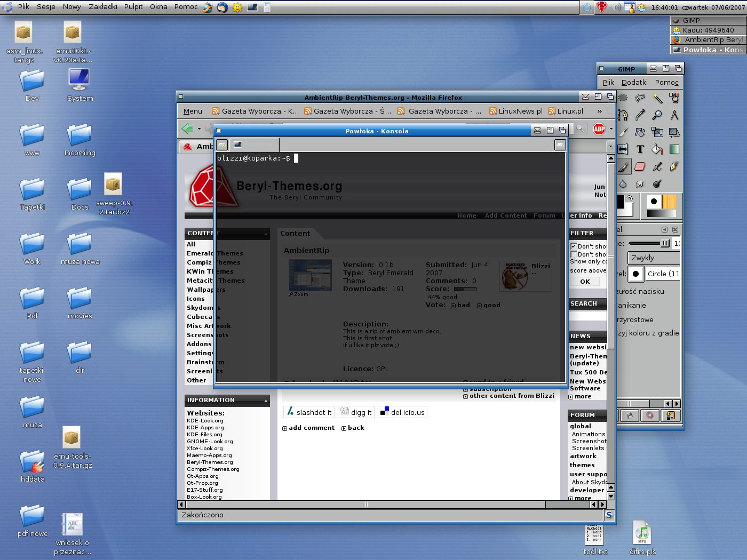Expand bookmarks toolbar overflow chevron
Viewport: 747px width, 560px height.
[599, 111]
